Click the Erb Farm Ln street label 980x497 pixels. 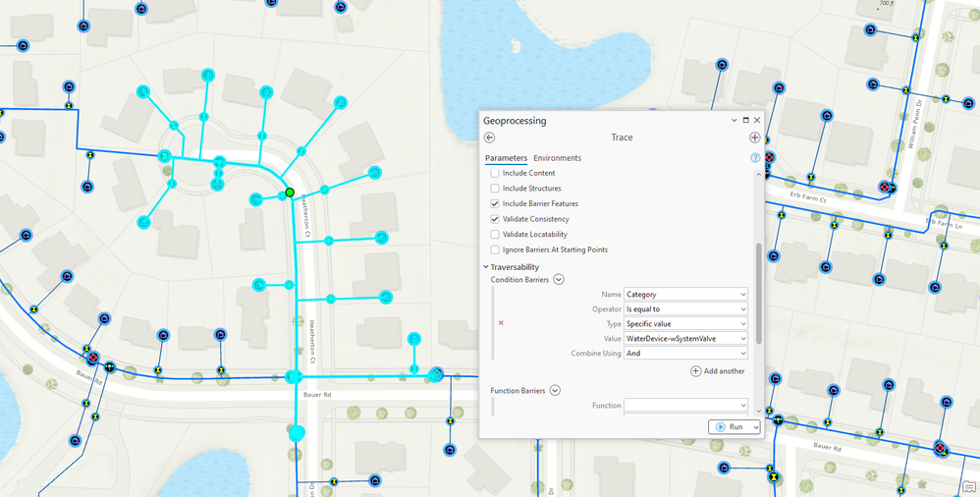[945, 223]
